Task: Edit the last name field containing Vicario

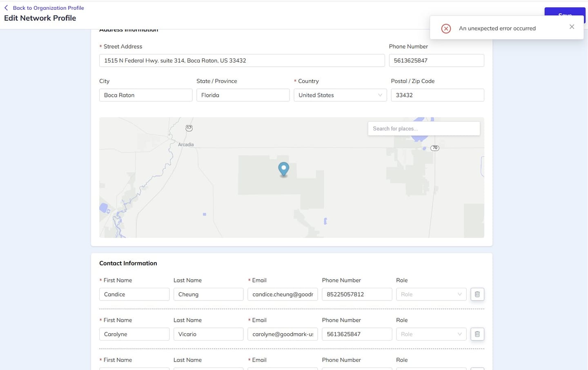Action: (x=208, y=334)
